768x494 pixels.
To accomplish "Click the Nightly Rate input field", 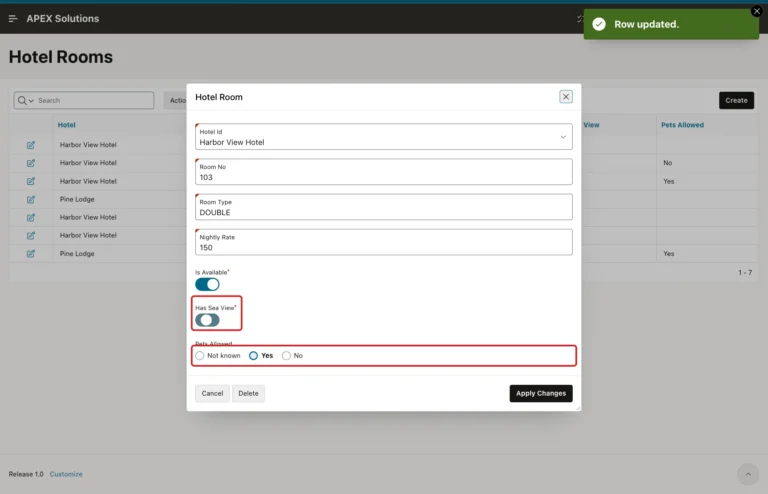I will [x=384, y=242].
